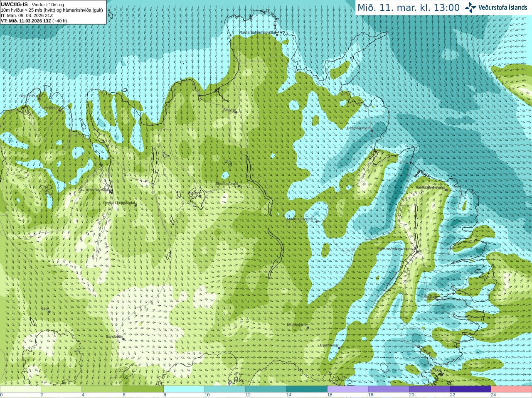Select the 22–24 m/s dark purple legend color
This screenshot has height=398, width=532.
[x=470, y=389]
